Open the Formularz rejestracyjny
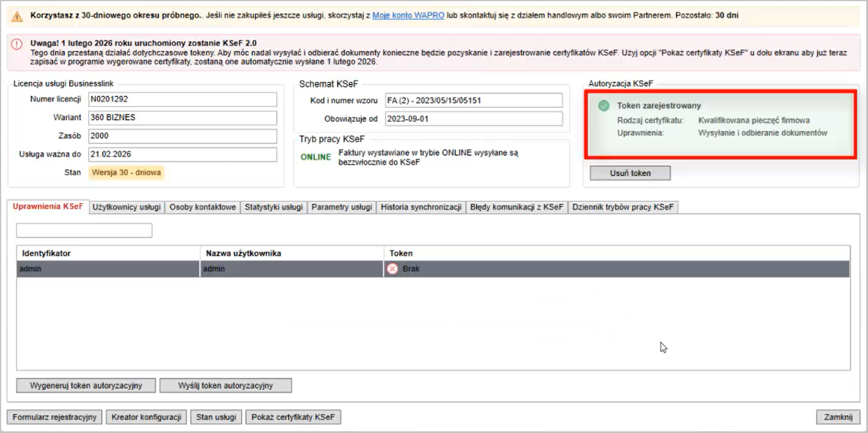Image resolution: width=868 pixels, height=433 pixels. tap(54, 417)
